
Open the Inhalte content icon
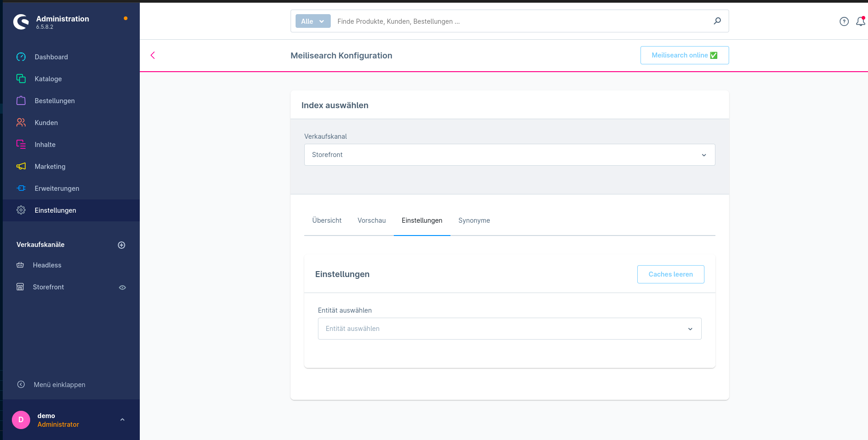point(21,145)
